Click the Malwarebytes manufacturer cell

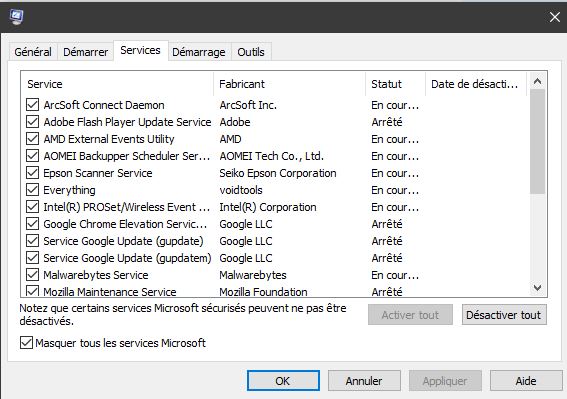[253, 275]
